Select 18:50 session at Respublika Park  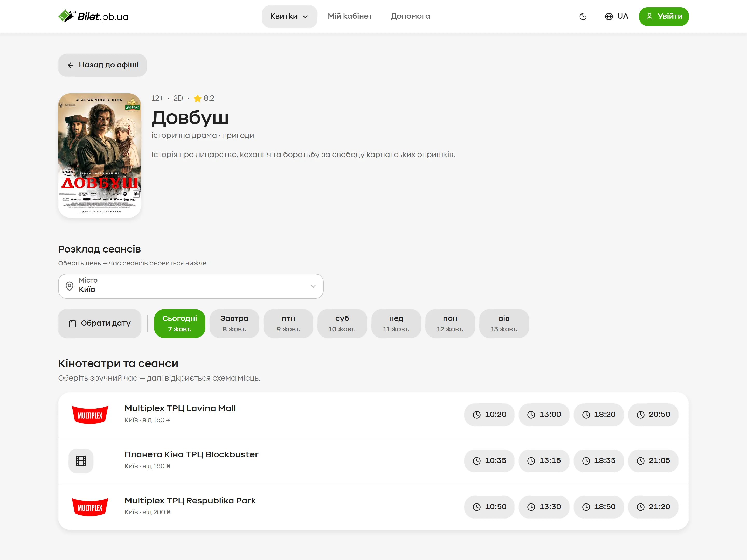(598, 507)
